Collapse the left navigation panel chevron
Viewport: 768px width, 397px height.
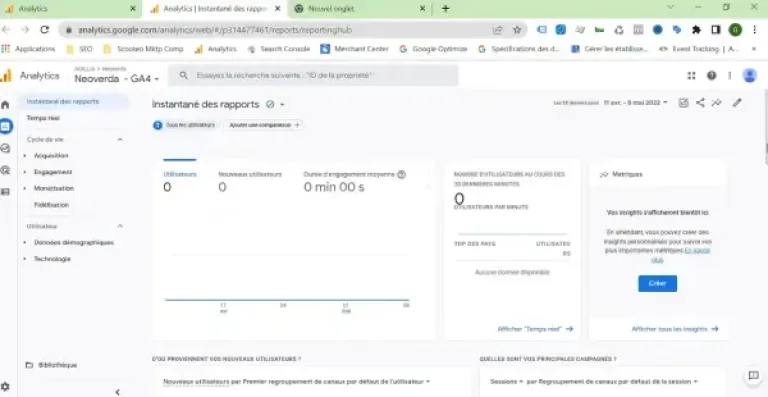point(118,392)
